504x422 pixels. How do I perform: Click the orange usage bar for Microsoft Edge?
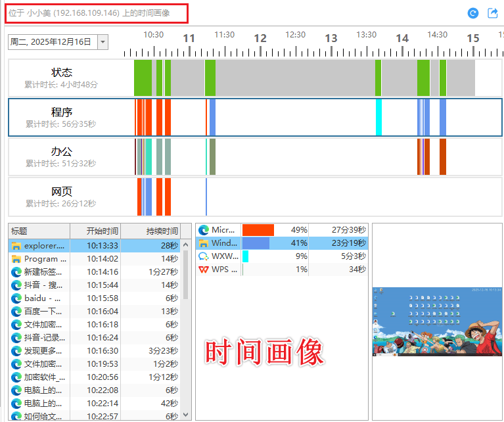click(258, 230)
